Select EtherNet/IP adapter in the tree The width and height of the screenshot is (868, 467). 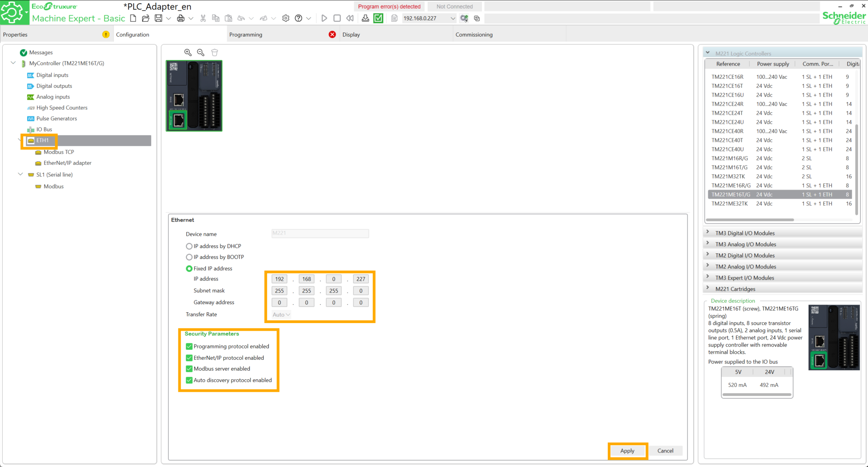(67, 163)
